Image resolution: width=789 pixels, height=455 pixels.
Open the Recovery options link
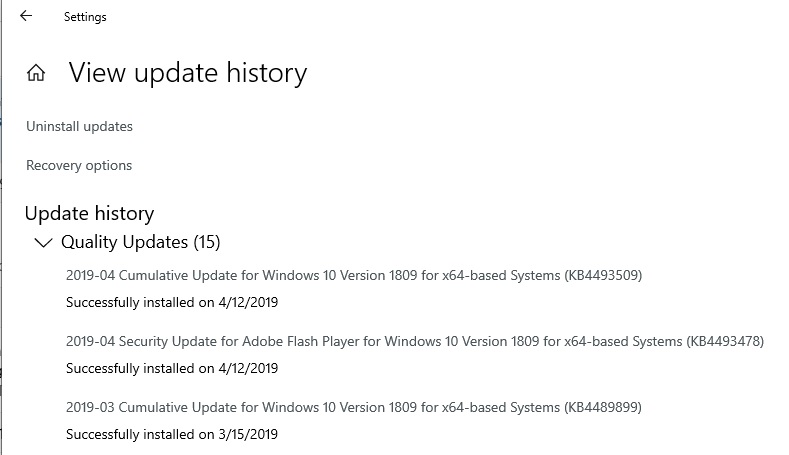click(79, 165)
